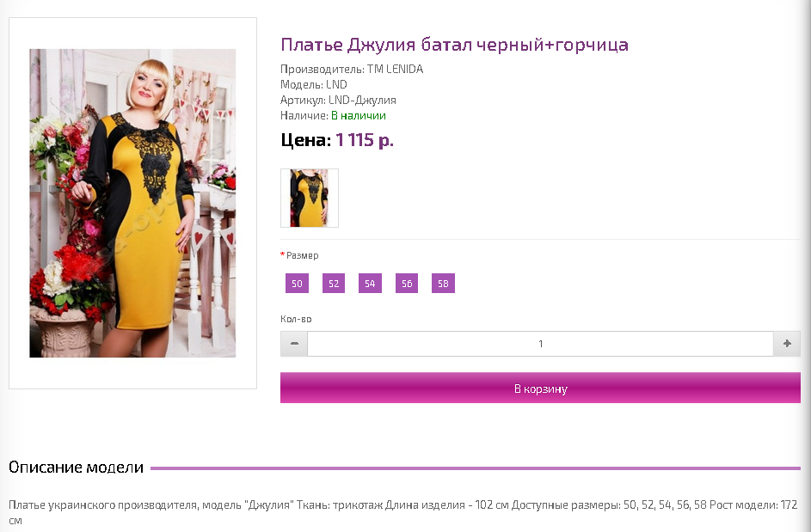
Task: Click the Кол-во label
Action: [296, 319]
